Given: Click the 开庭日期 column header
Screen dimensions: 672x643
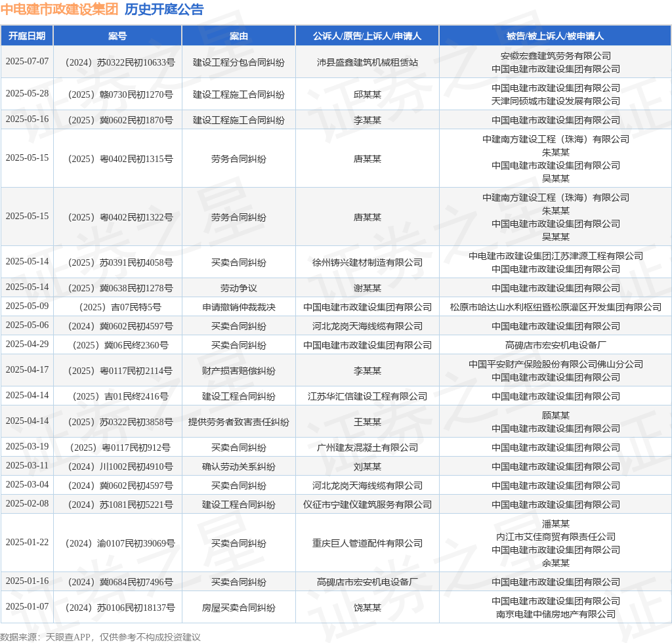Looking at the screenshot, I should click(x=27, y=36).
